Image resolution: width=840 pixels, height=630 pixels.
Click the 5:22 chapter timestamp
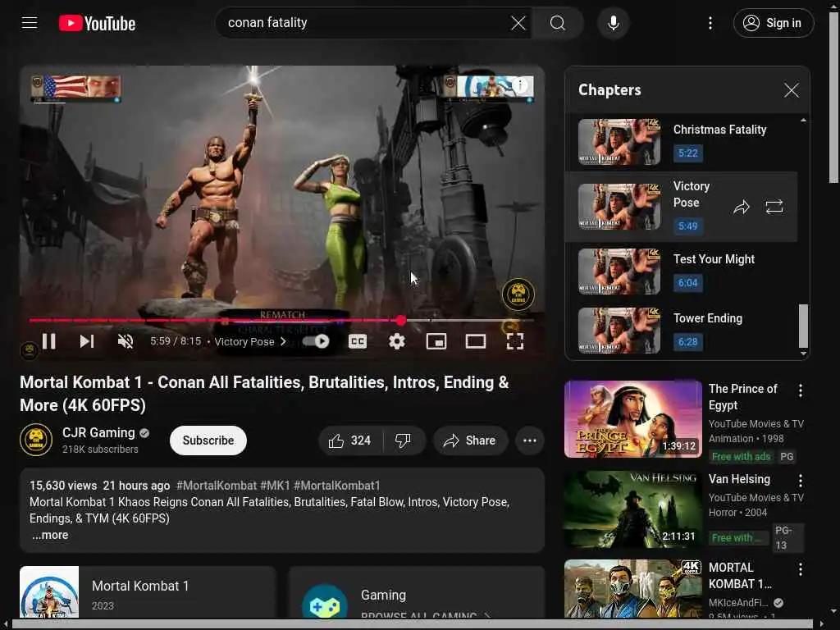[688, 153]
